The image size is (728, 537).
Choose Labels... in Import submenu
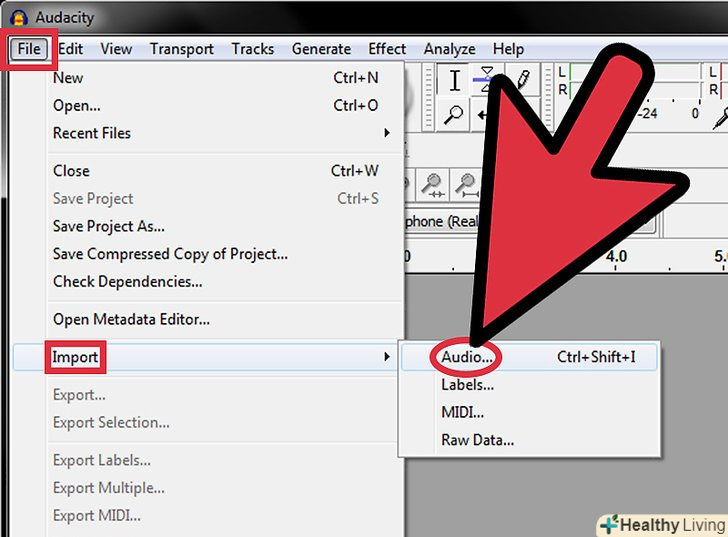[529, 385]
